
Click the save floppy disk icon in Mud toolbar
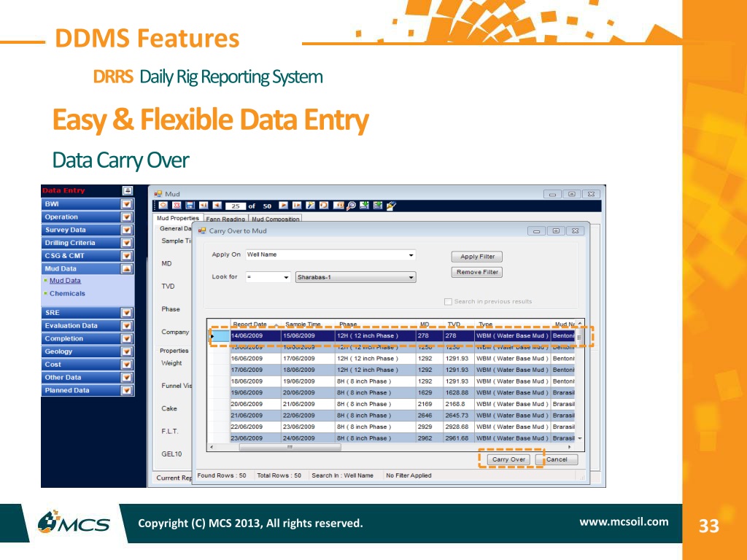[x=190, y=205]
